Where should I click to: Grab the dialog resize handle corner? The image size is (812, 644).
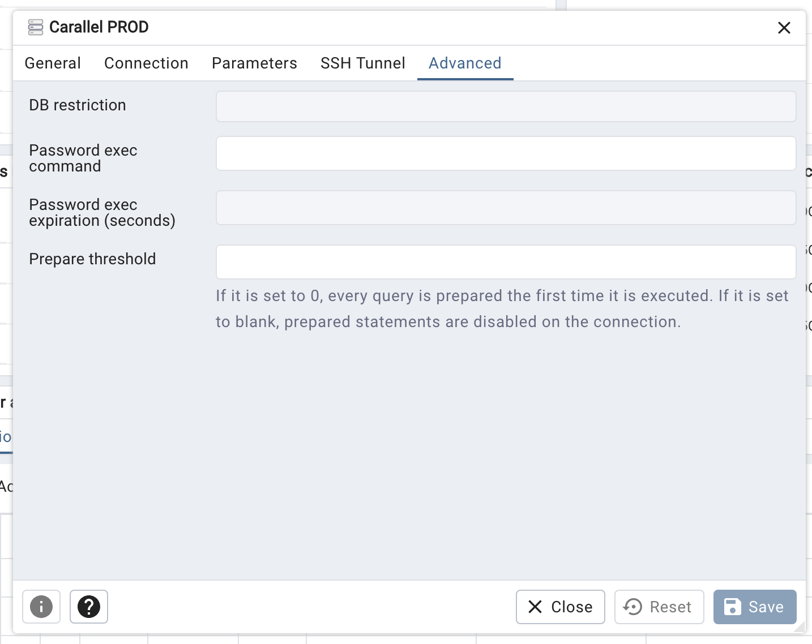(800, 628)
